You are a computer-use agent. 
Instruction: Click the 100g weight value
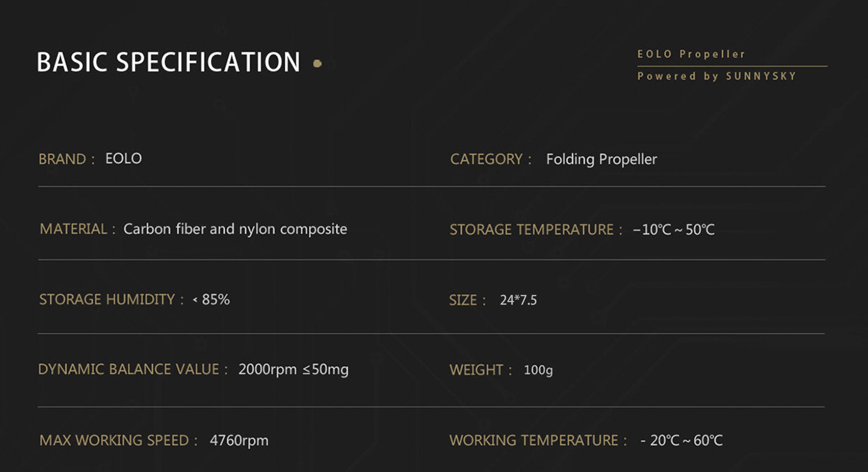(538, 370)
